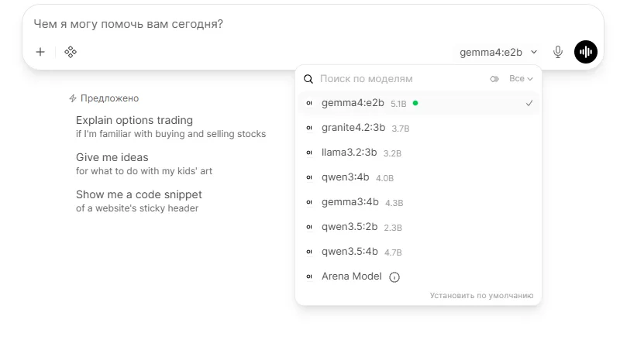Viewport: 620px width, 364px height.
Task: Collapse the gemma4:e2b model selector
Action: coord(498,52)
